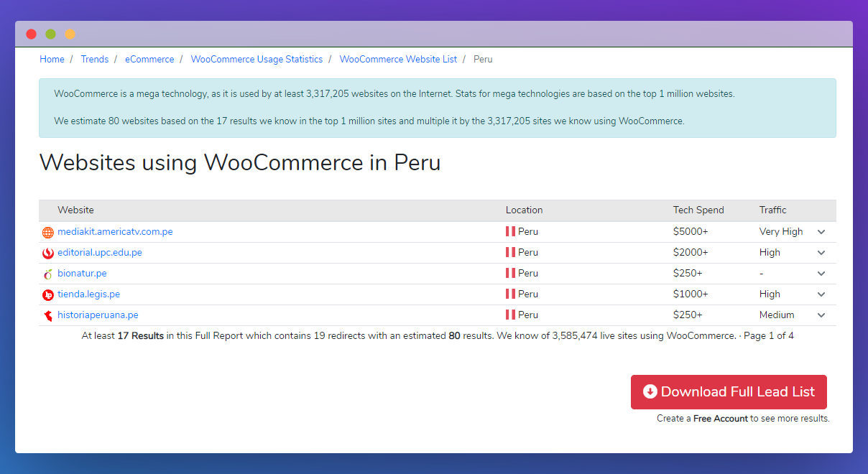
Task: Click High traffic in tienda.legis.pe row
Action: click(x=770, y=294)
